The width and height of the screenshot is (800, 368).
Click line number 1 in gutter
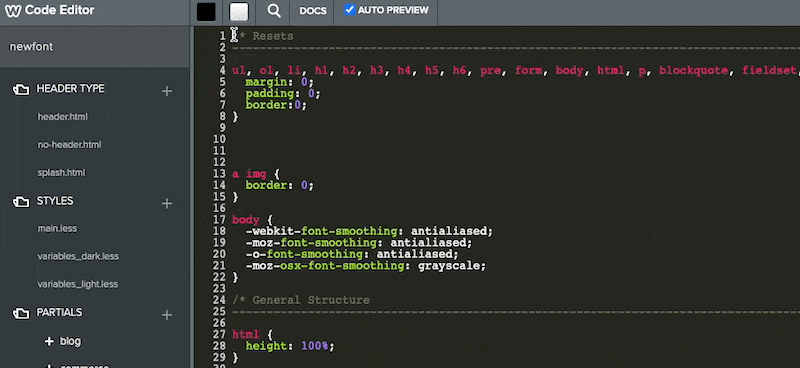[x=222, y=36]
